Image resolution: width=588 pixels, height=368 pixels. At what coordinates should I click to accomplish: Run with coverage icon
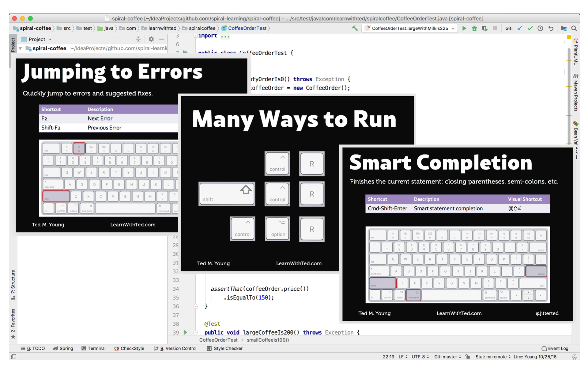coord(484,28)
